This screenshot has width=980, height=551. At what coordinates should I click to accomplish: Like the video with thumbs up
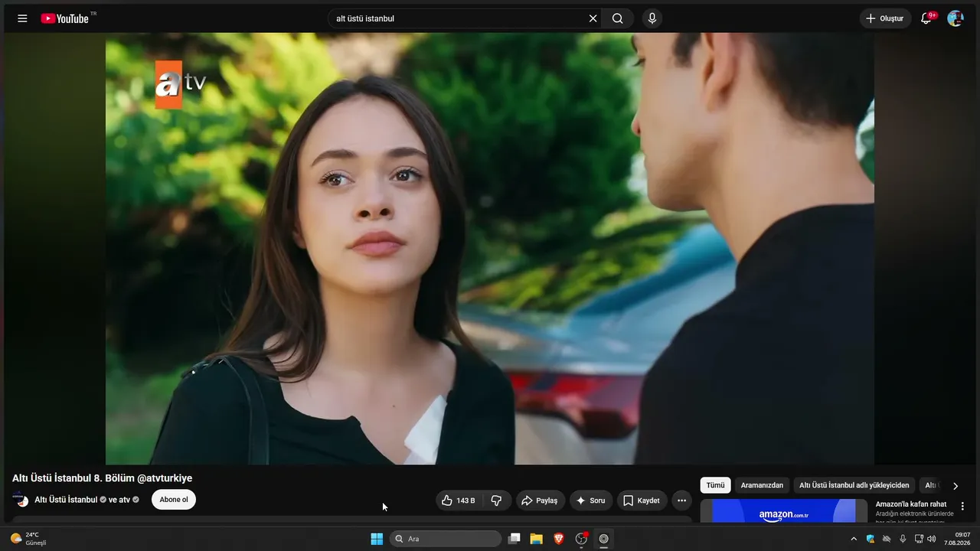point(459,500)
